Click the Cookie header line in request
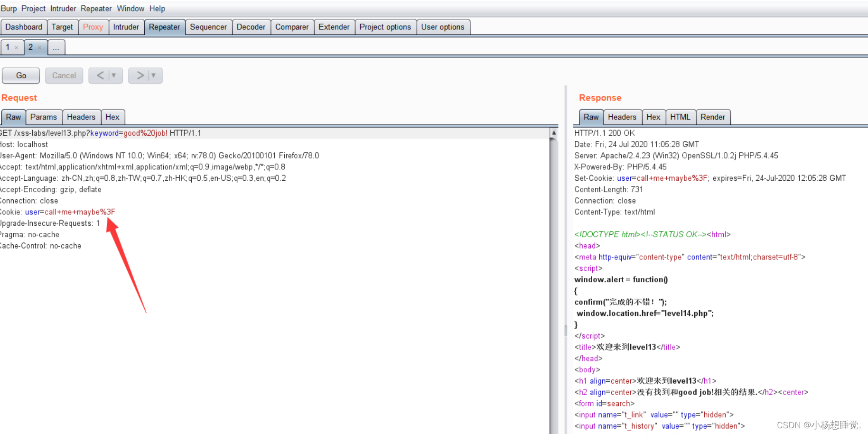Image resolution: width=868 pixels, height=434 pixels. (x=57, y=212)
